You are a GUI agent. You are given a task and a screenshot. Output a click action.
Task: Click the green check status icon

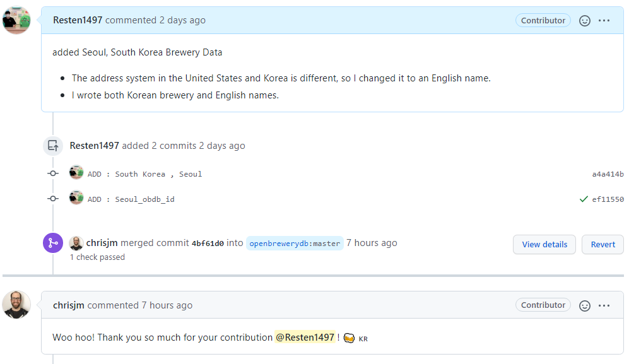pos(584,199)
